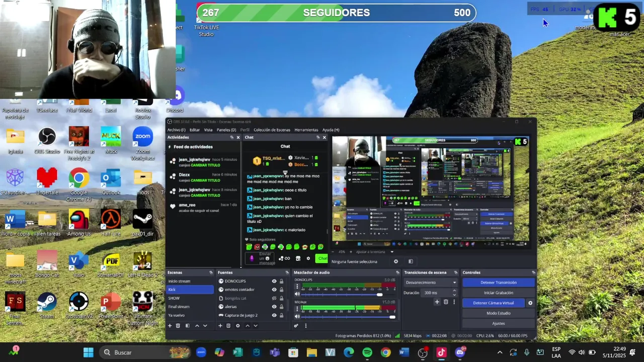The image size is (644, 362).
Task: Open source properties gear under preview
Action: click(x=396, y=261)
